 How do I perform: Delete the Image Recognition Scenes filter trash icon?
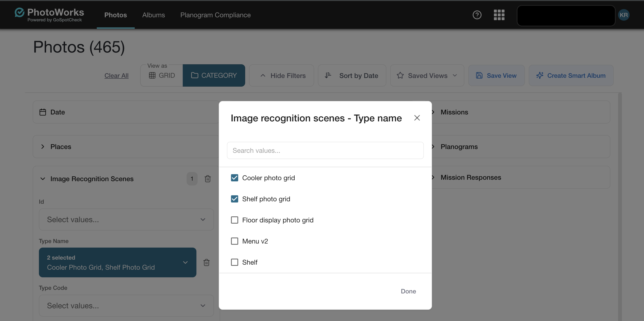(x=207, y=178)
